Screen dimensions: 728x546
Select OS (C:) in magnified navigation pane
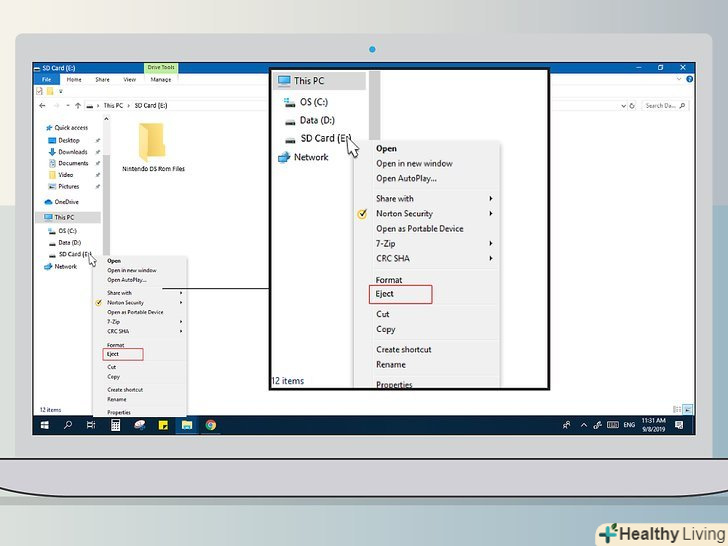(x=306, y=102)
